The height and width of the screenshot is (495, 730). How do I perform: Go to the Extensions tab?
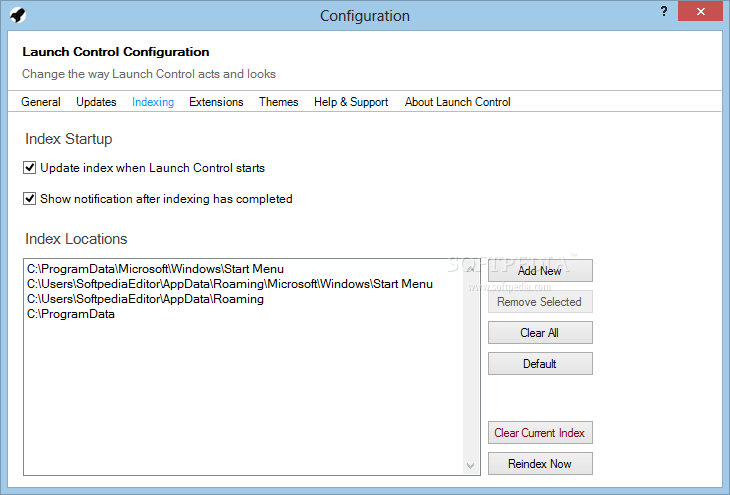[216, 102]
